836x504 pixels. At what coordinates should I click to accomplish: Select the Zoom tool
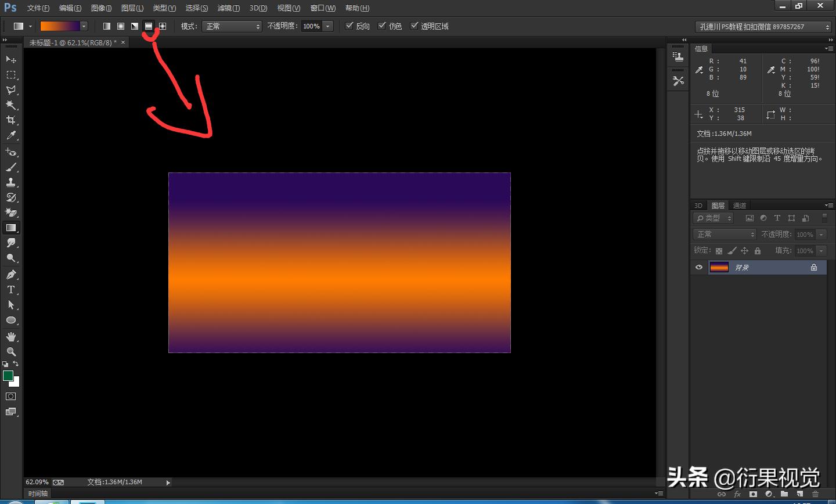tap(10, 351)
